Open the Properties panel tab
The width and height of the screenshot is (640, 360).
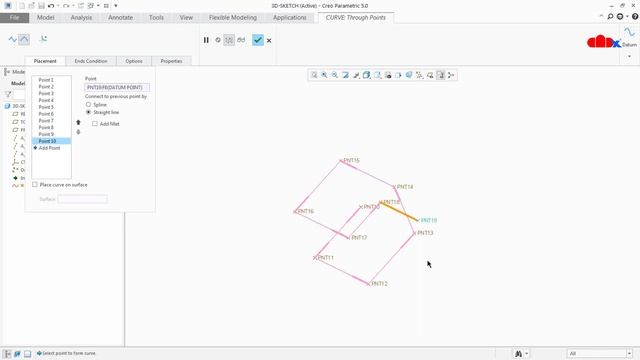[171, 61]
